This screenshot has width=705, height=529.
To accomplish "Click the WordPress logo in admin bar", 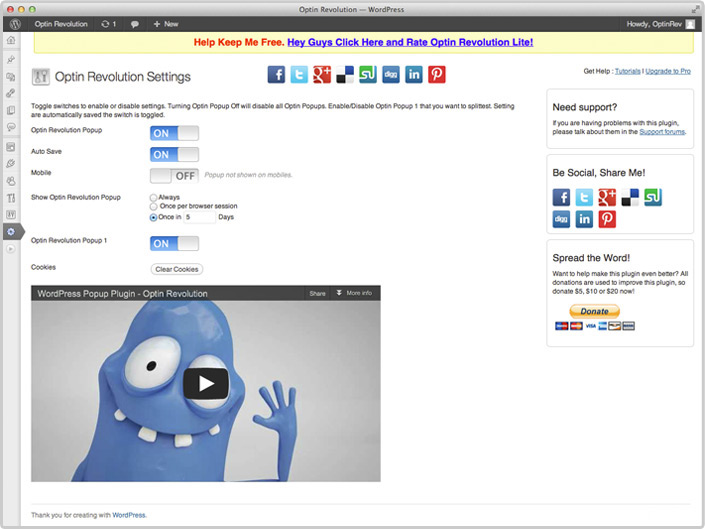I will (x=15, y=24).
